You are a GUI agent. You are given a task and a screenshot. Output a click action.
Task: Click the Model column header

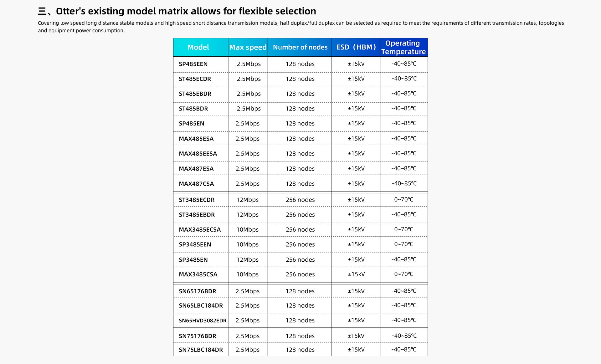coord(198,47)
